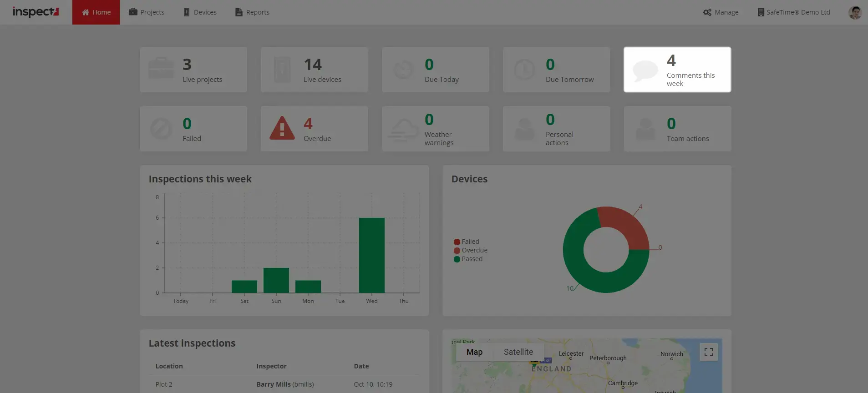Image resolution: width=868 pixels, height=393 pixels.
Task: Click the briefcase Live projects icon
Action: (161, 69)
